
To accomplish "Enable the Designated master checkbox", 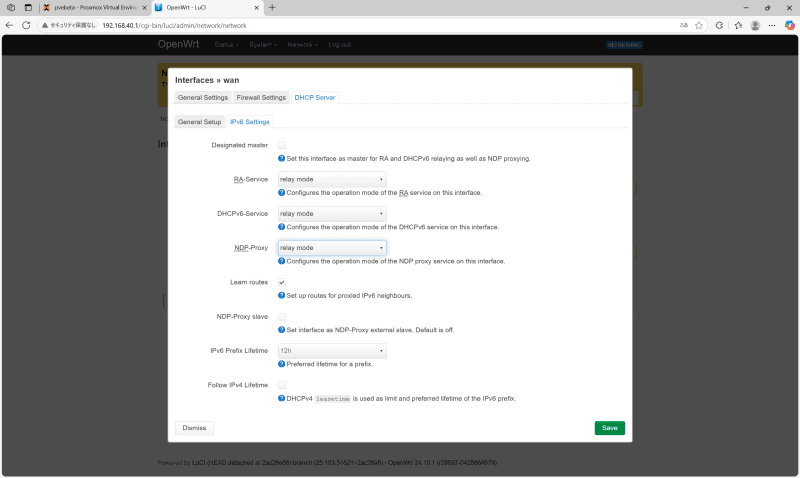I will [282, 145].
